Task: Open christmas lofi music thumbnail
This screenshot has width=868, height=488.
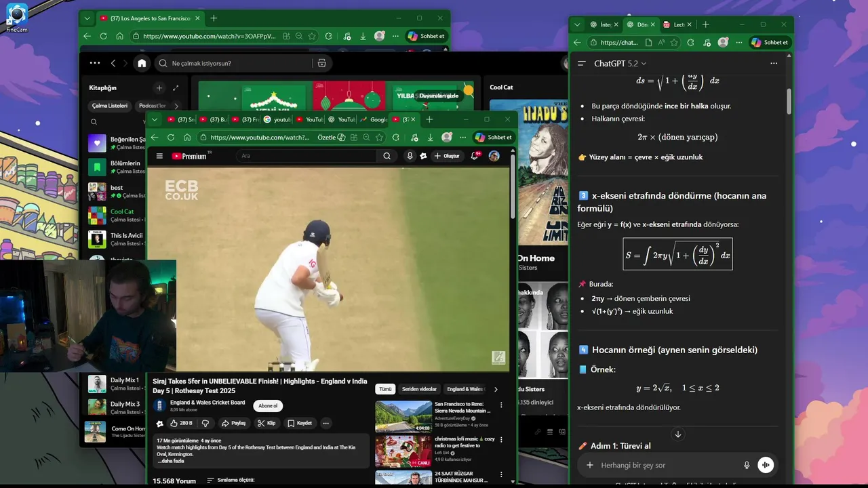Action: (x=403, y=451)
